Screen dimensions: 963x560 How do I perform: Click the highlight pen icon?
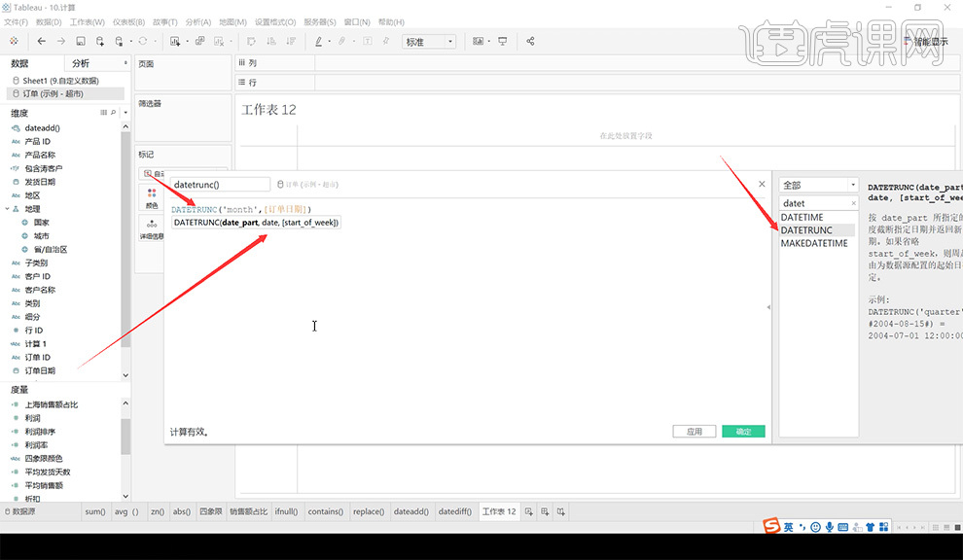[318, 41]
